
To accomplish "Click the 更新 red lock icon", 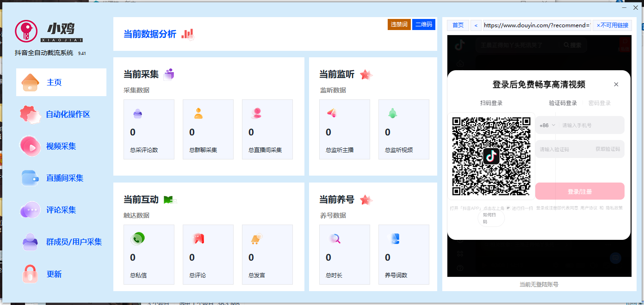I will 31,274.
